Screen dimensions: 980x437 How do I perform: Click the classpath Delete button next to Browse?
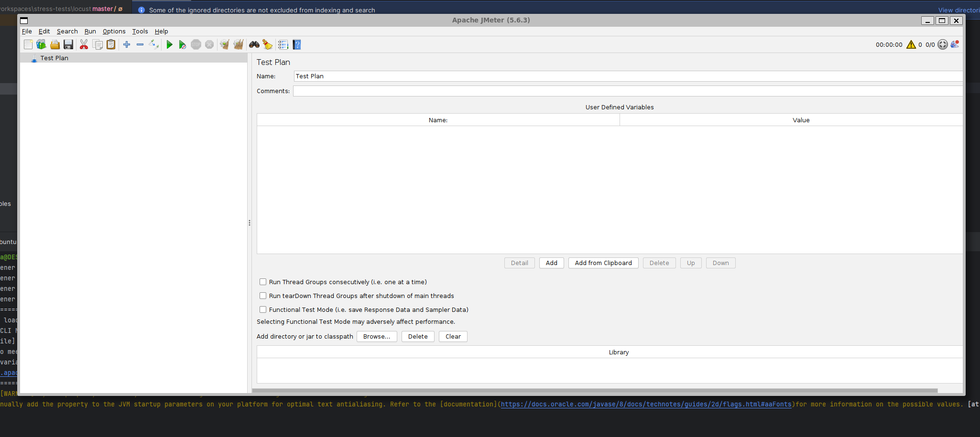click(x=418, y=336)
